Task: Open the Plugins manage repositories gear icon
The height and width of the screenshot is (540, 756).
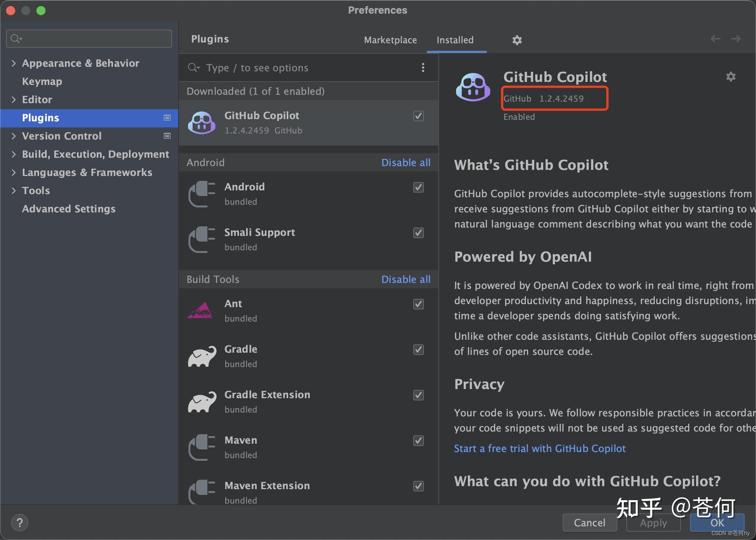Action: 516,40
